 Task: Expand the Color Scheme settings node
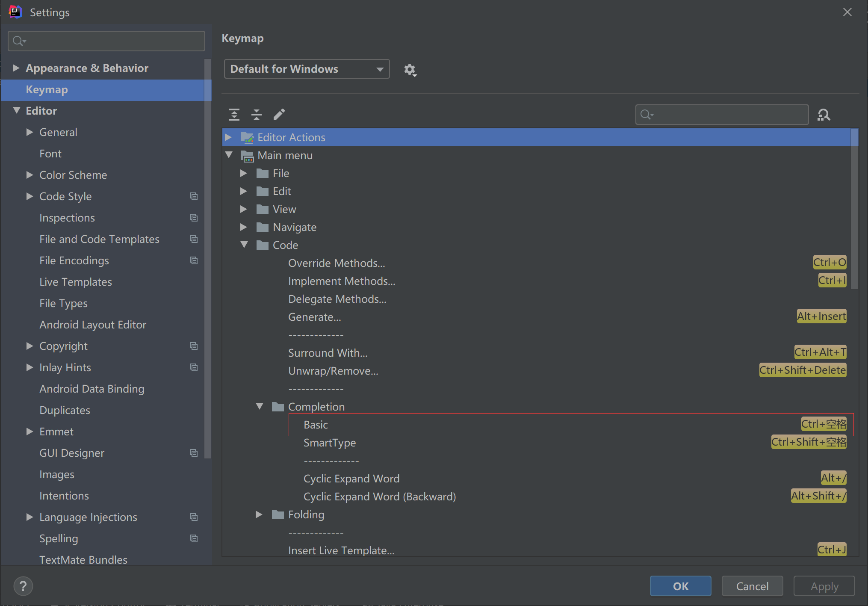[30, 175]
